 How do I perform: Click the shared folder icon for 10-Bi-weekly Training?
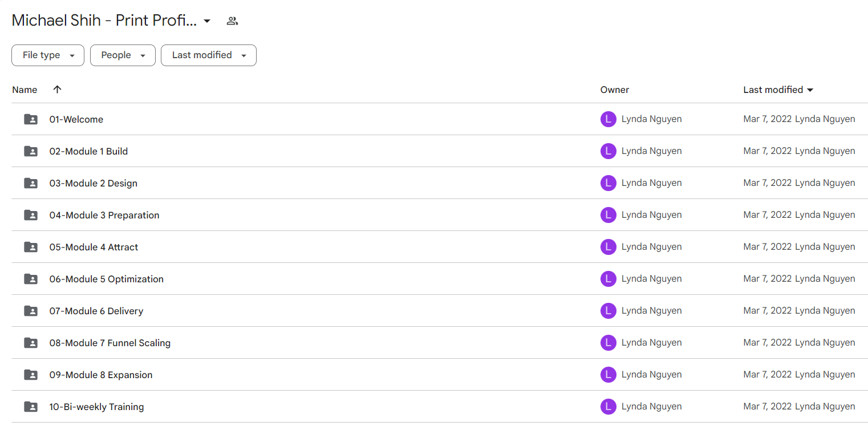click(31, 407)
